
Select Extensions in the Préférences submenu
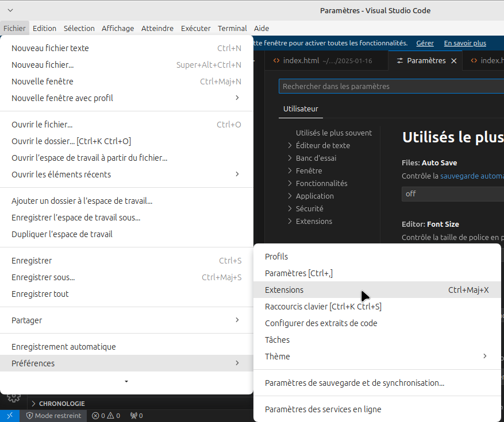pyautogui.click(x=284, y=290)
